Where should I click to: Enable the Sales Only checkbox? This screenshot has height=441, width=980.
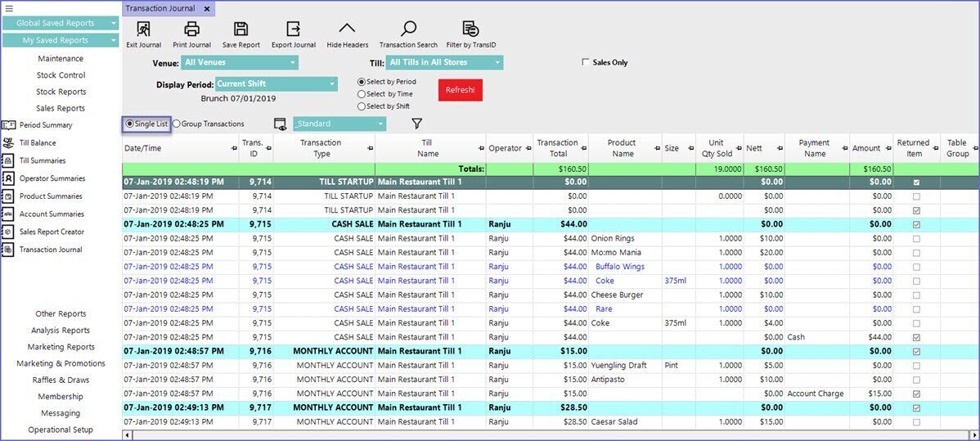point(585,62)
